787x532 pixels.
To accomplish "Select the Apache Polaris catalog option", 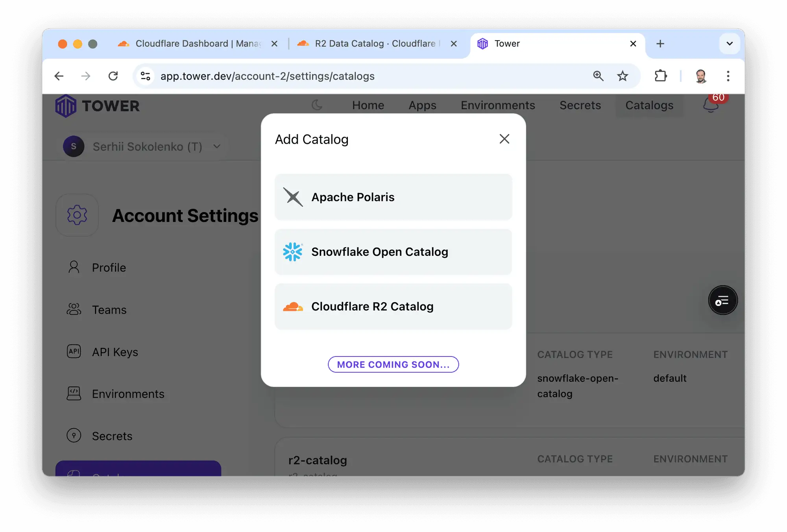I will click(x=393, y=197).
